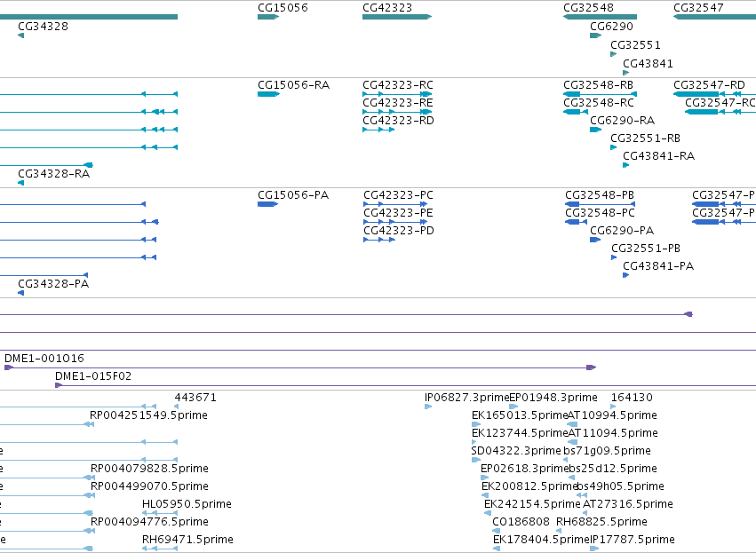This screenshot has width=756, height=553.
Task: Open transcript CG32547-RD
Action: tap(709, 85)
